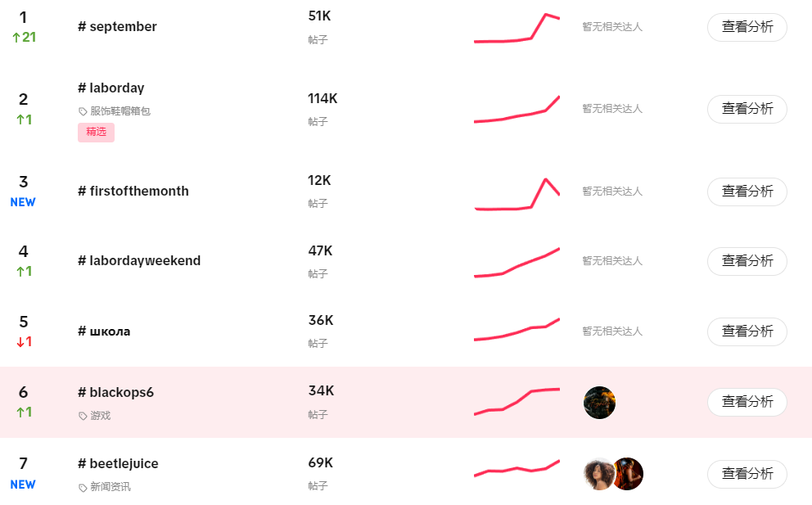Viewport: 812px width, 505px height.
Task: Open the #школа hashtag
Action: point(104,331)
